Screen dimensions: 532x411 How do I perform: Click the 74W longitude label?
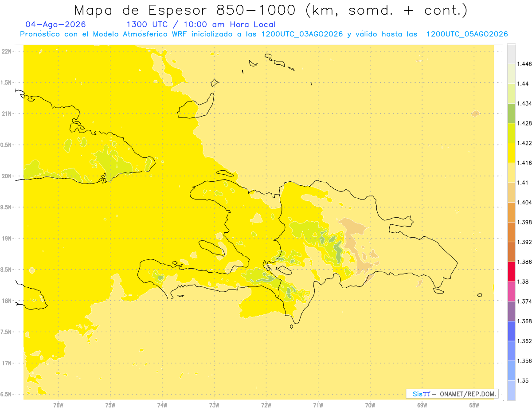[162, 405]
